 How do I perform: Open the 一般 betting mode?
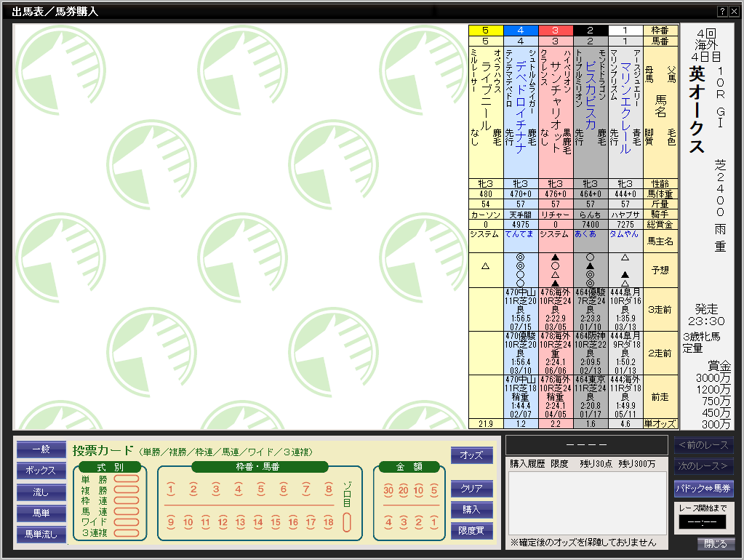coord(41,449)
